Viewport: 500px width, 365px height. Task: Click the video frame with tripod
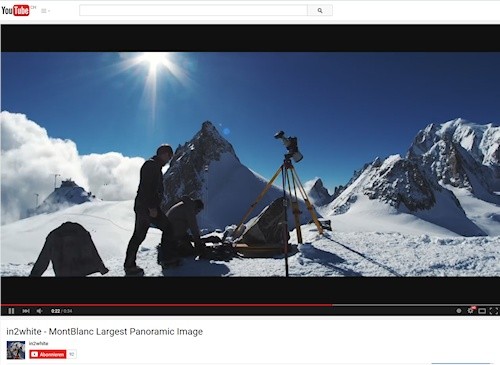[x=250, y=164]
